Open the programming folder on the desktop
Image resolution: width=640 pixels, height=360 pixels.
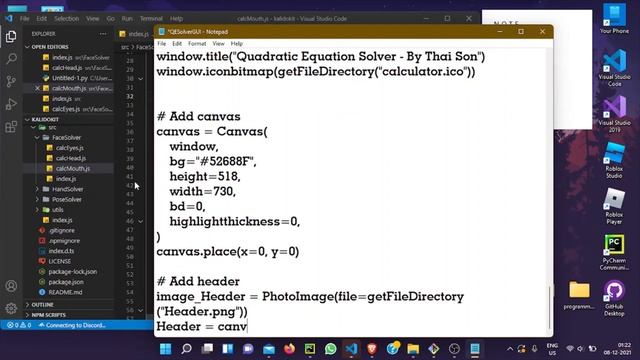point(579,295)
